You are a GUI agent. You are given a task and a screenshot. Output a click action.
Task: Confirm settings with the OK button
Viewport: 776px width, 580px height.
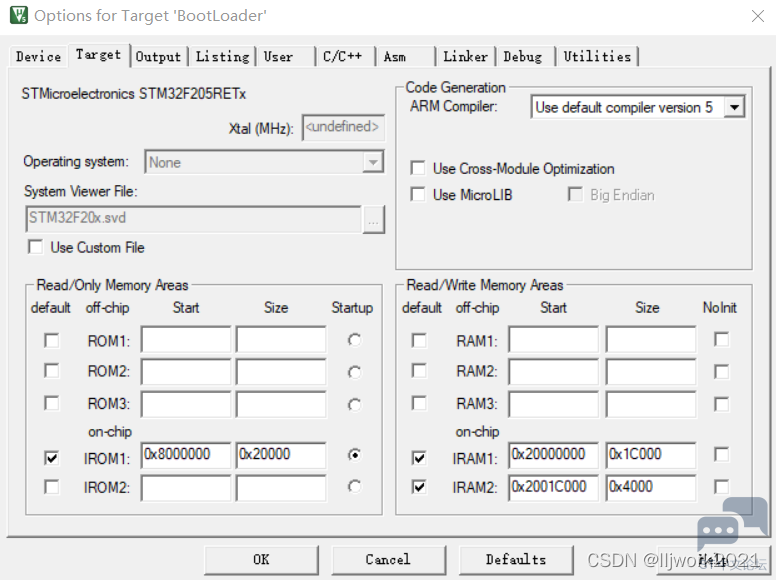click(261, 560)
